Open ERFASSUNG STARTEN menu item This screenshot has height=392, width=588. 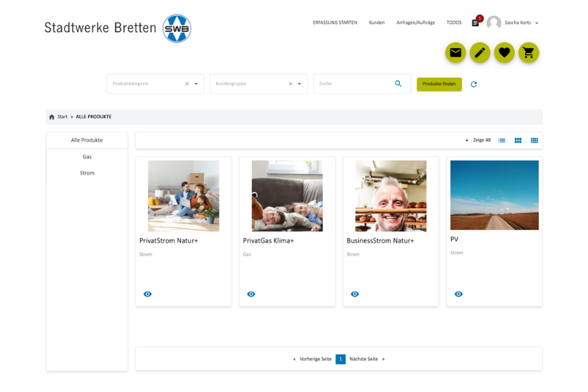335,22
